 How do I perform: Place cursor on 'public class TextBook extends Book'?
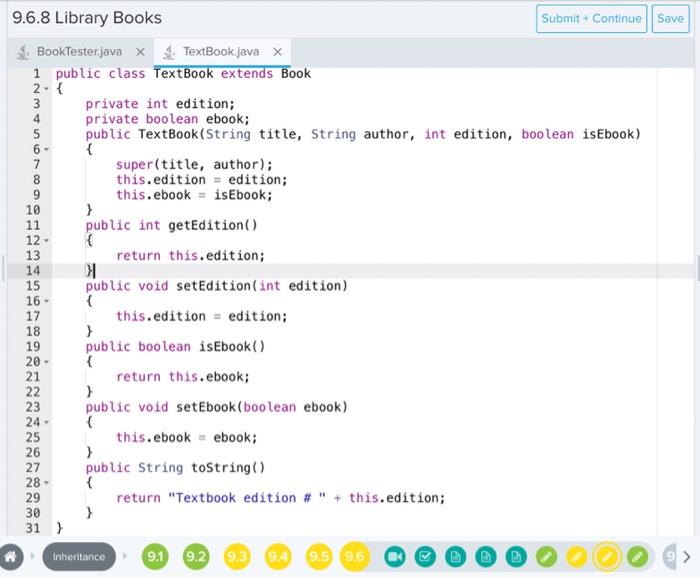[183, 74]
